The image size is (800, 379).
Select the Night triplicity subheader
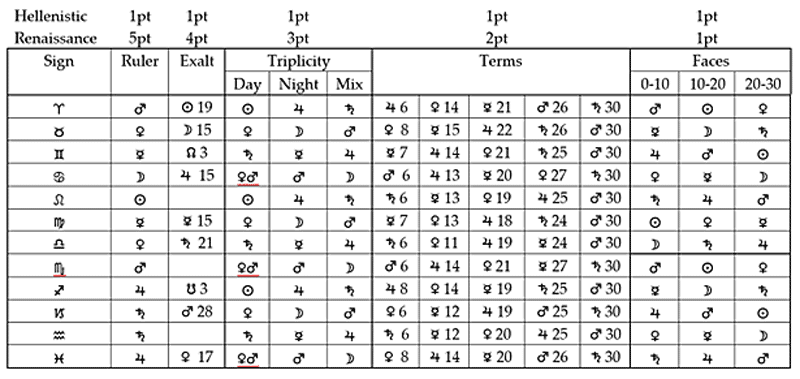pyautogui.click(x=298, y=84)
